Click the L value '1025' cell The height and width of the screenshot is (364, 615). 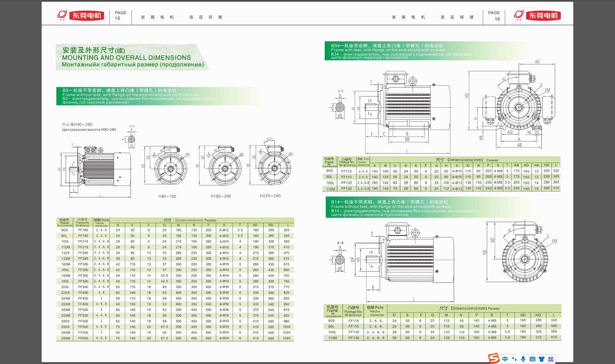click(286, 333)
